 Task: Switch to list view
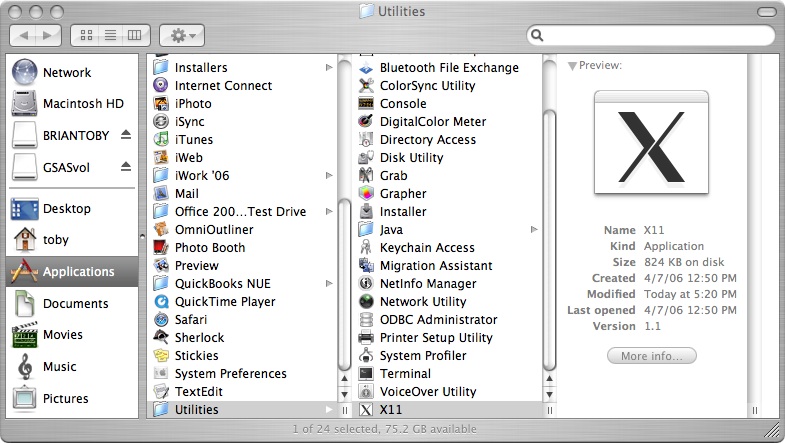(x=111, y=35)
